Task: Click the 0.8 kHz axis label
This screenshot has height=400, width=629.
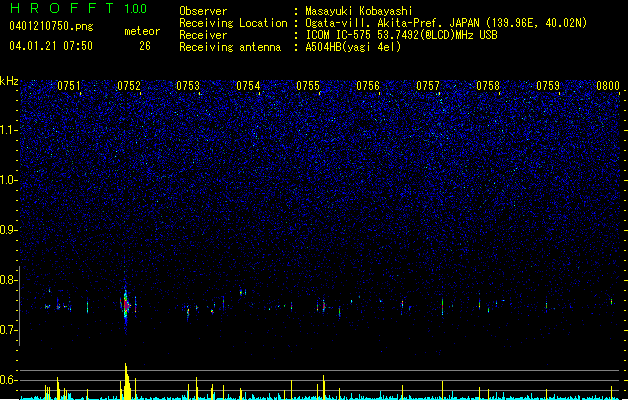Action: tap(8, 280)
